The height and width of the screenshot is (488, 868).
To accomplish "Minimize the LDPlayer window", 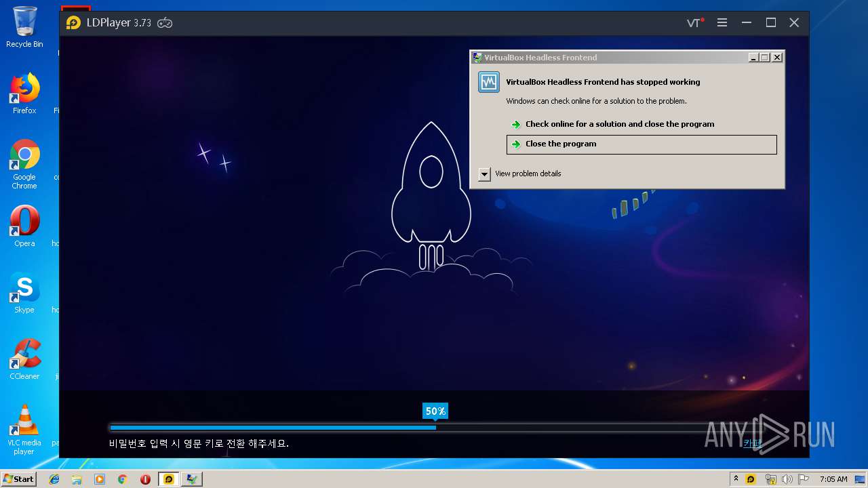I will tap(747, 22).
